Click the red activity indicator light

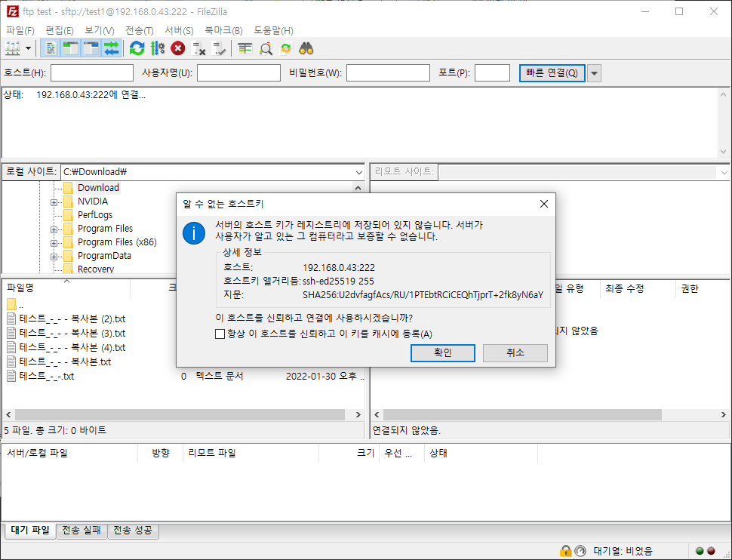[x=711, y=551]
